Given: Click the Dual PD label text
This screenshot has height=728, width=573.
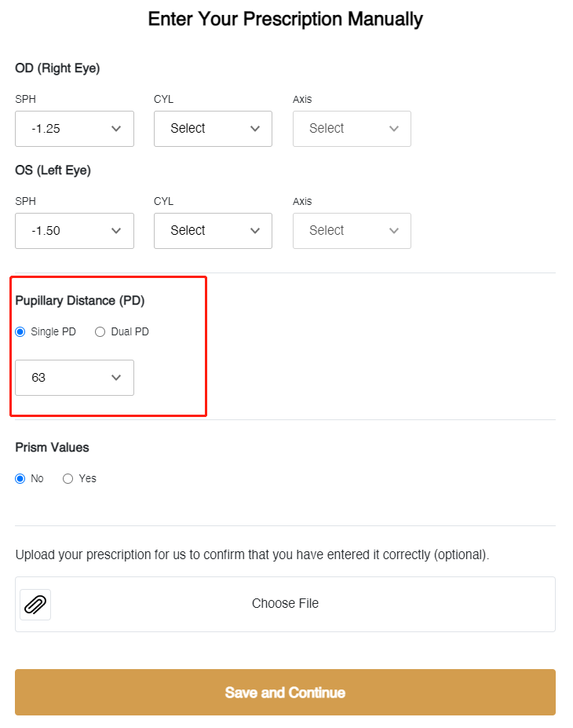Looking at the screenshot, I should point(130,332).
